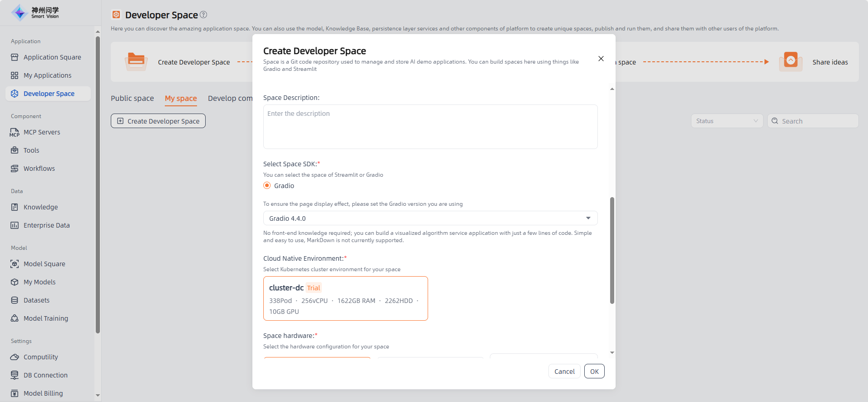The width and height of the screenshot is (868, 402).
Task: Focus the Space Description text area
Action: click(x=430, y=127)
